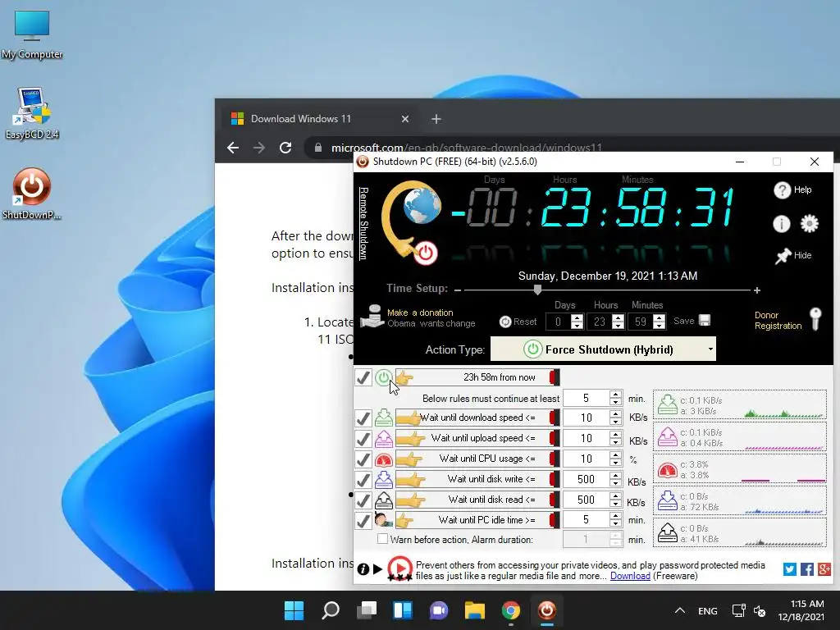Click the green power icon on timer row
840x630 pixels.
[383, 377]
